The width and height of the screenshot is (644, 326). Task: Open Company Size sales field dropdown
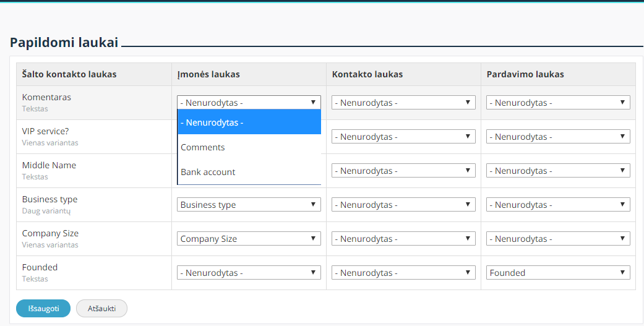tap(558, 239)
